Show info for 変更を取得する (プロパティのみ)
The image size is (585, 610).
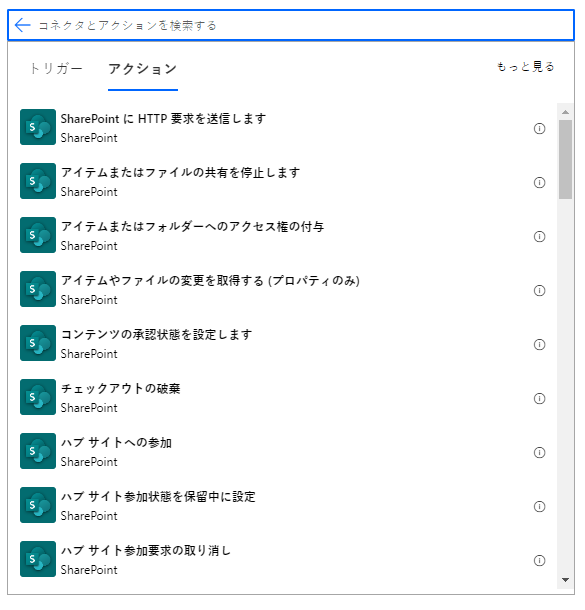[x=539, y=291]
